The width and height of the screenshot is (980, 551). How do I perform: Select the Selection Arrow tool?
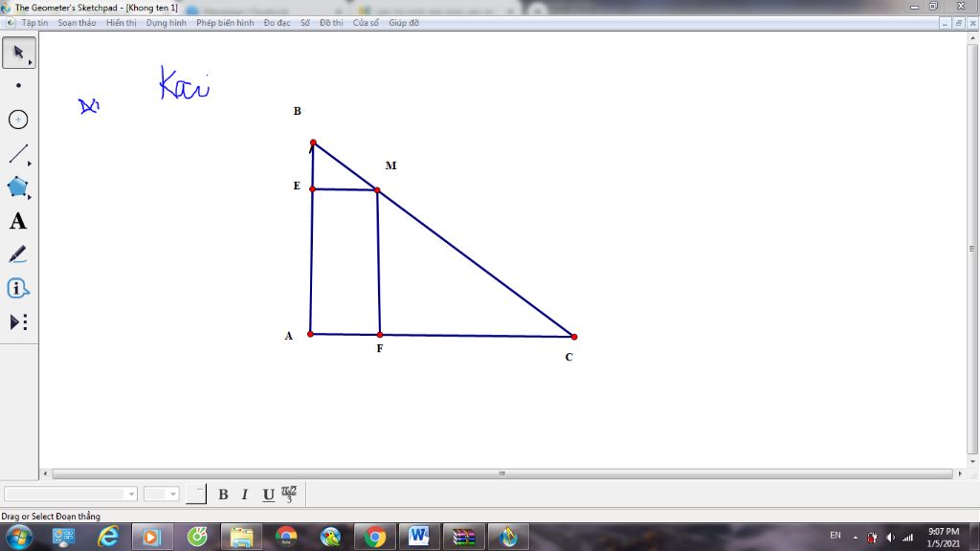coord(19,53)
